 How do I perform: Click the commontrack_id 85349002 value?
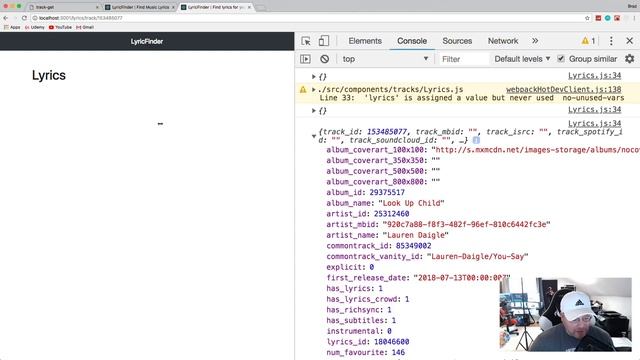413,246
